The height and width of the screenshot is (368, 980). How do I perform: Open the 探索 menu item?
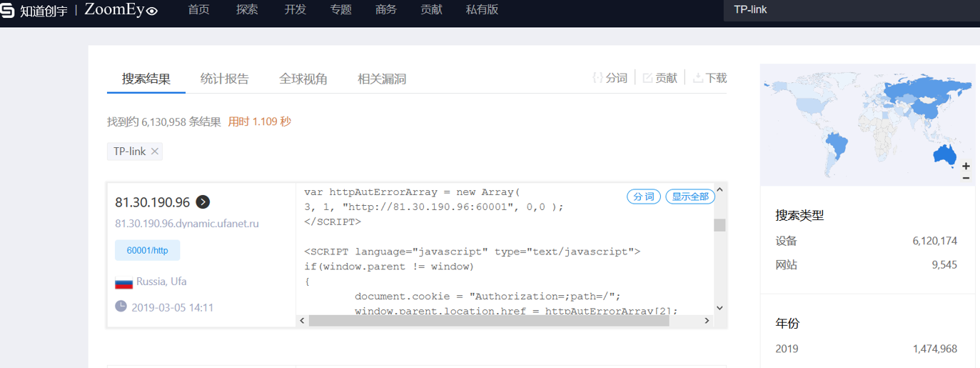click(247, 10)
